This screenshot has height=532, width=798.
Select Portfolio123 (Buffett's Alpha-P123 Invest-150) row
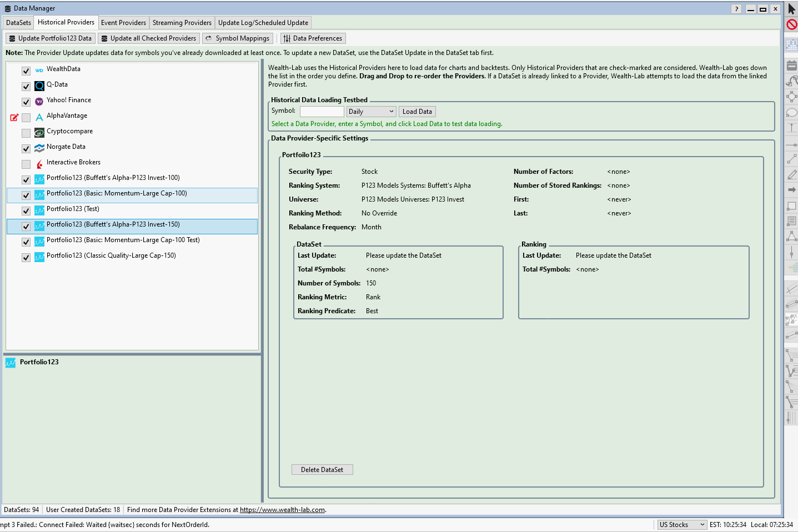[132, 226]
